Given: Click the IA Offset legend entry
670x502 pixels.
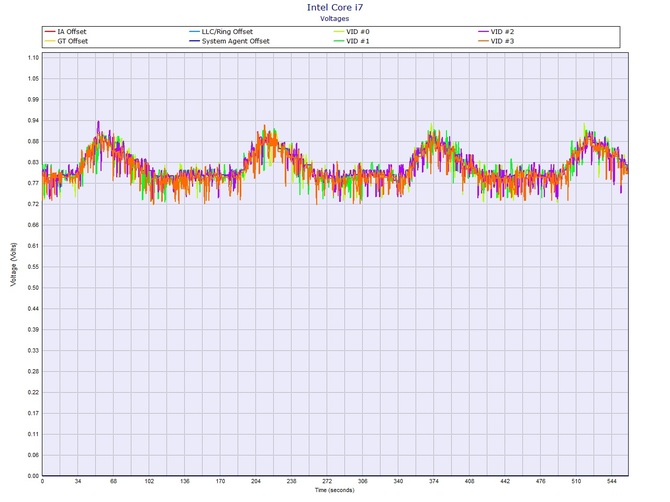Looking at the screenshot, I should pyautogui.click(x=65, y=32).
